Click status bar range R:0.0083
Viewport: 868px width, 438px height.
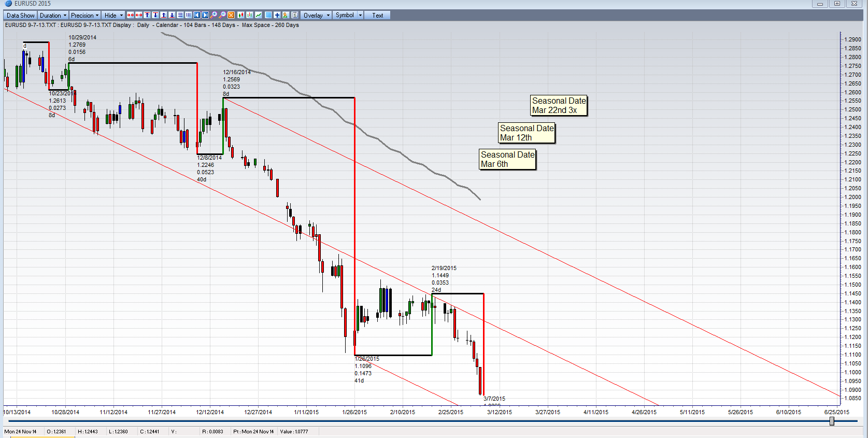pyautogui.click(x=213, y=431)
